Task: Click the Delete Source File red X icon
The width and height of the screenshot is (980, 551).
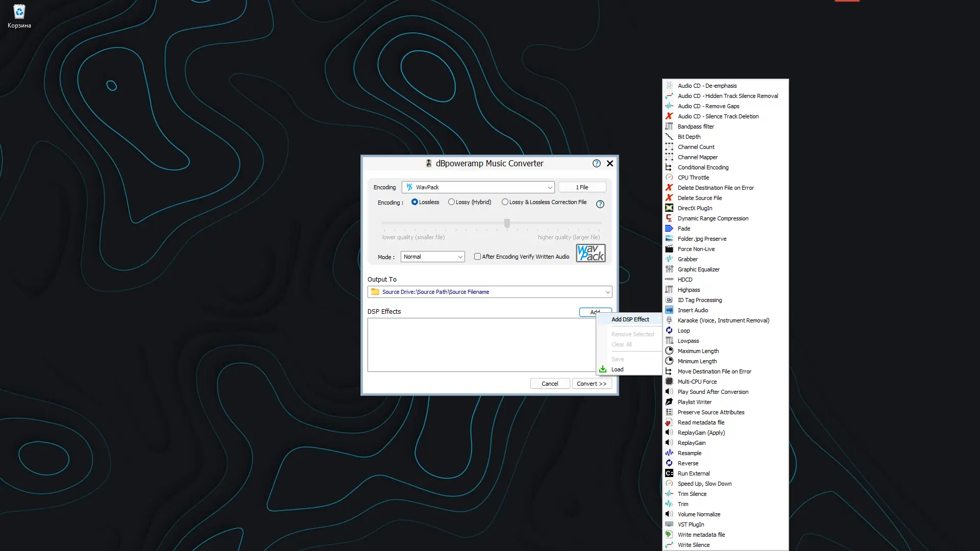Action: 669,198
